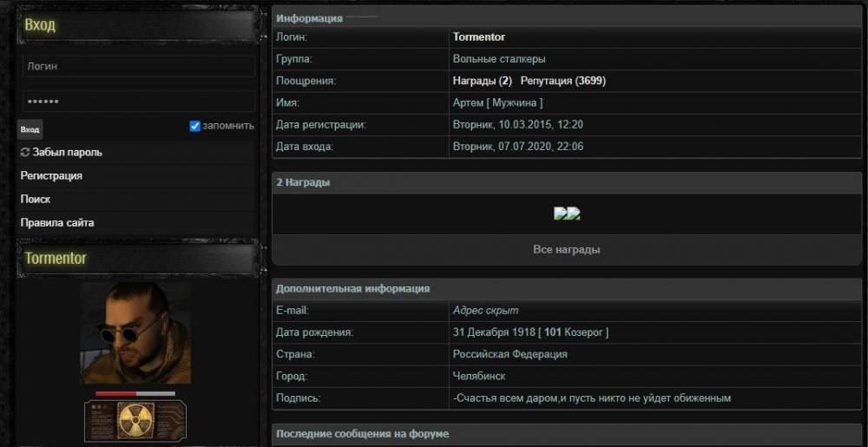Click registration date Вторник, 10.03.2015, 12:20
Screen dimensions: 868x447
coord(517,125)
